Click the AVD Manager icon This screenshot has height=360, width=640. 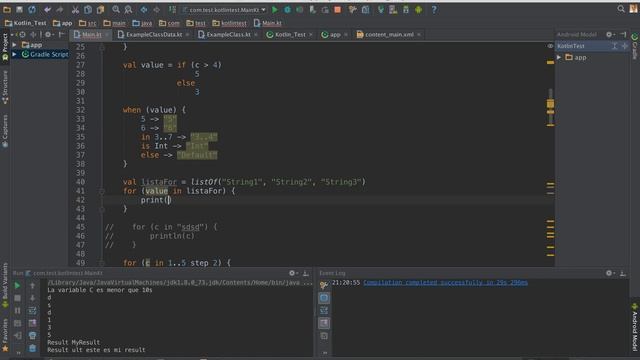(393, 9)
